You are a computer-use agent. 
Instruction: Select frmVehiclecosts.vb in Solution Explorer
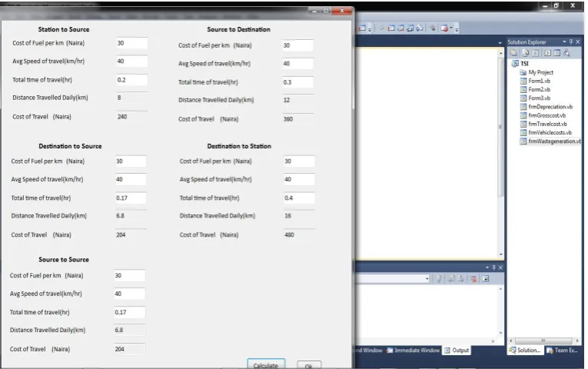[x=550, y=133]
